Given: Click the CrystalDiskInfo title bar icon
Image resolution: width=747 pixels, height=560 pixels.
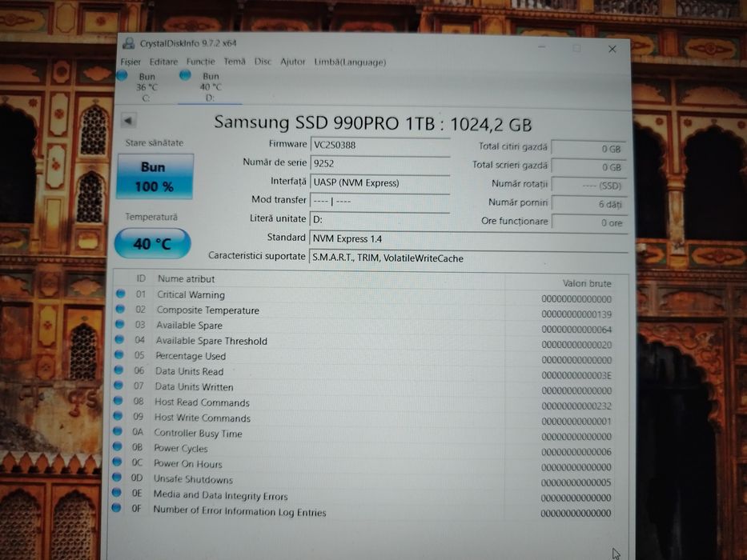Looking at the screenshot, I should pyautogui.click(x=129, y=43).
